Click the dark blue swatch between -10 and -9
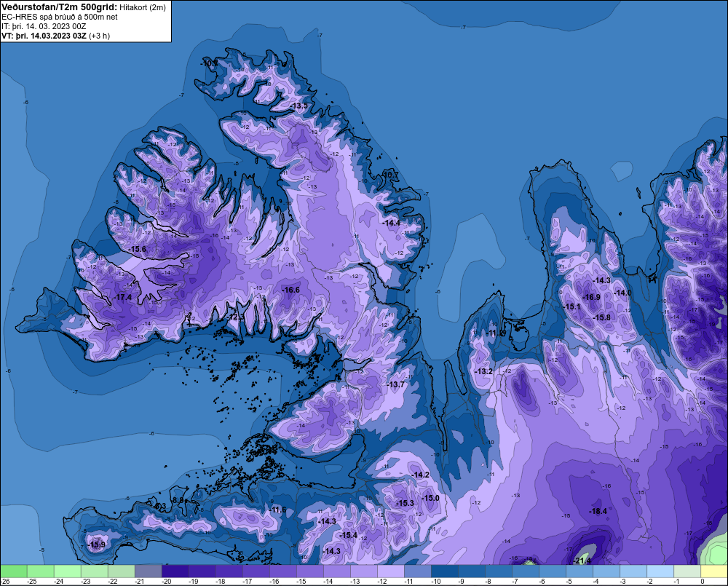Image resolution: width=728 pixels, height=586 pixels. pyautogui.click(x=444, y=571)
